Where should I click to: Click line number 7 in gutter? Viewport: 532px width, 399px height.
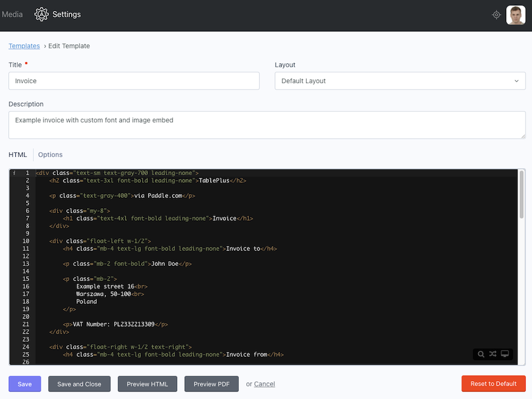point(27,218)
